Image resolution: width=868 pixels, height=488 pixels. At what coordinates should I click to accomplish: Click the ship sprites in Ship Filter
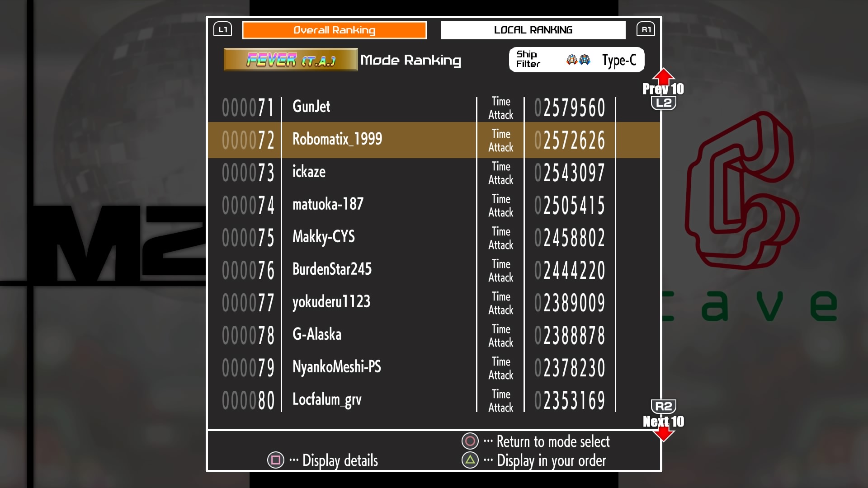(578, 60)
